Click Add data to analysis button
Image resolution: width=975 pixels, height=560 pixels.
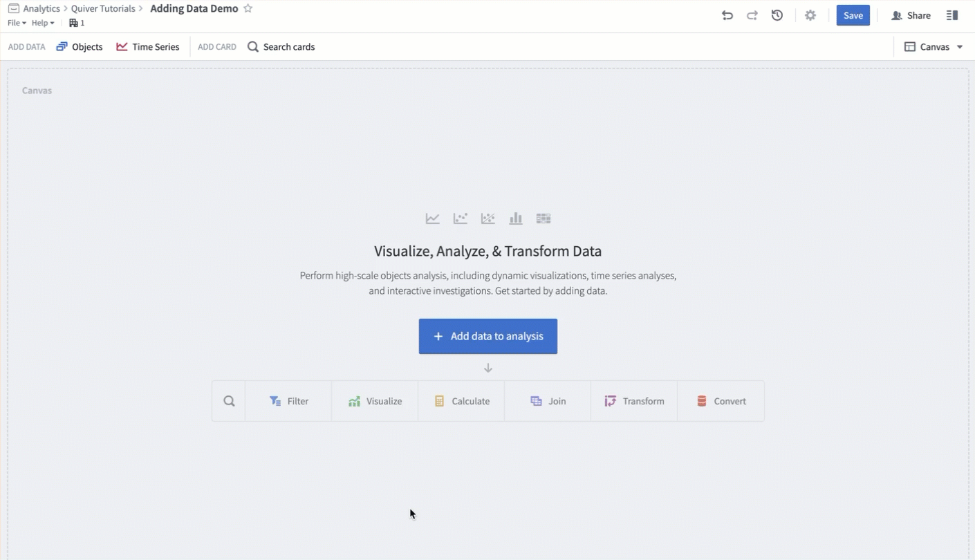pyautogui.click(x=488, y=336)
